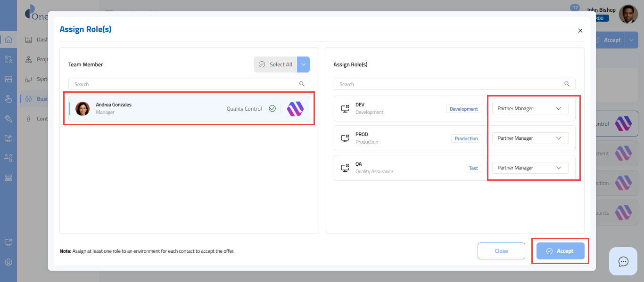Open the DEV role Partner Manager dropdown

click(x=530, y=109)
